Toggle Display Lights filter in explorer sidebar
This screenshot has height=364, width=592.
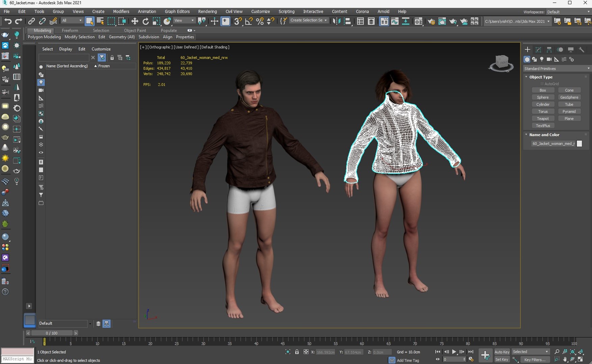[x=41, y=82]
